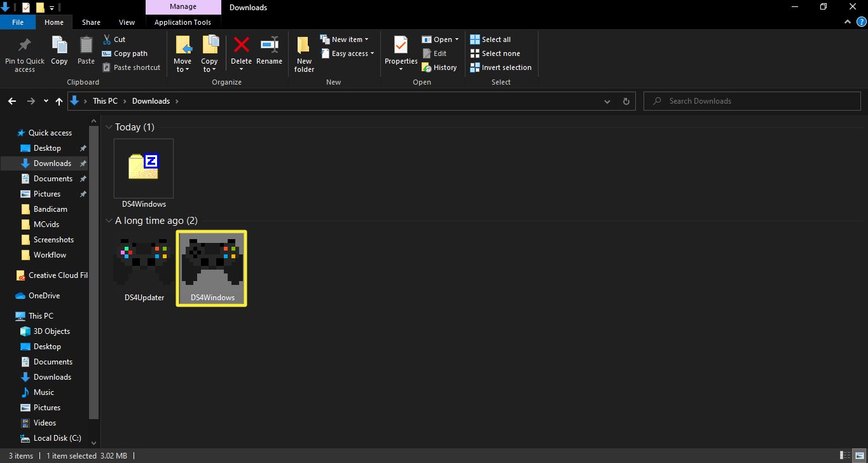The height and width of the screenshot is (463, 868).
Task: Open the File menu tab
Action: (x=18, y=22)
